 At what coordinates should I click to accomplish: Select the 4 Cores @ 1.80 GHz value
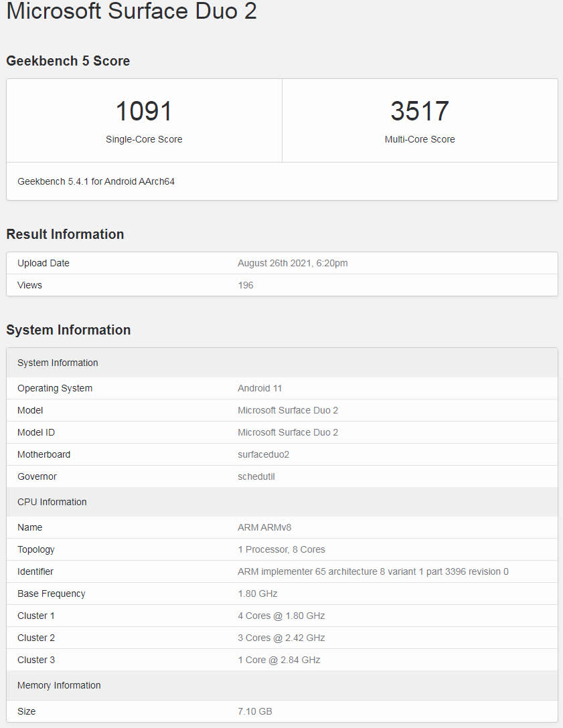pyautogui.click(x=281, y=616)
